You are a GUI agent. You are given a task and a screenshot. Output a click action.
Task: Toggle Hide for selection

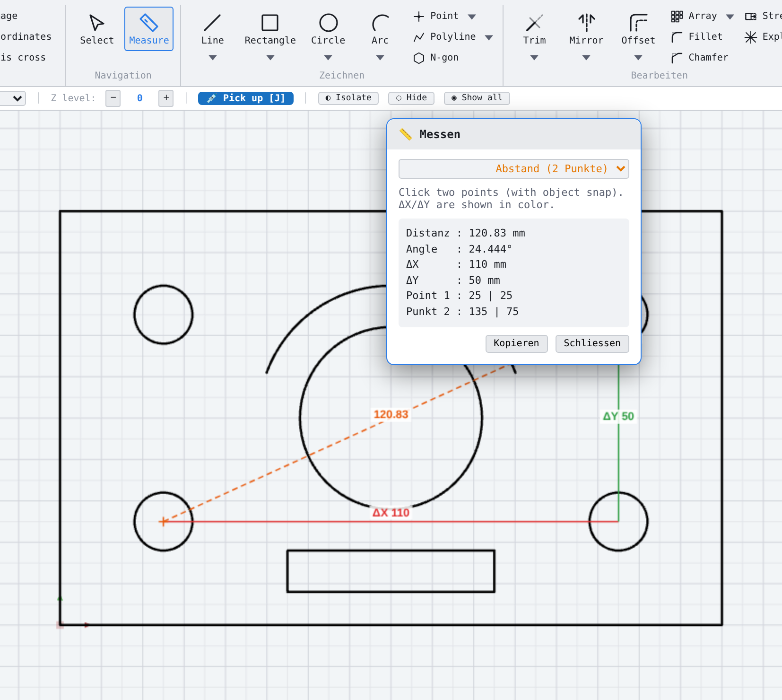click(411, 98)
